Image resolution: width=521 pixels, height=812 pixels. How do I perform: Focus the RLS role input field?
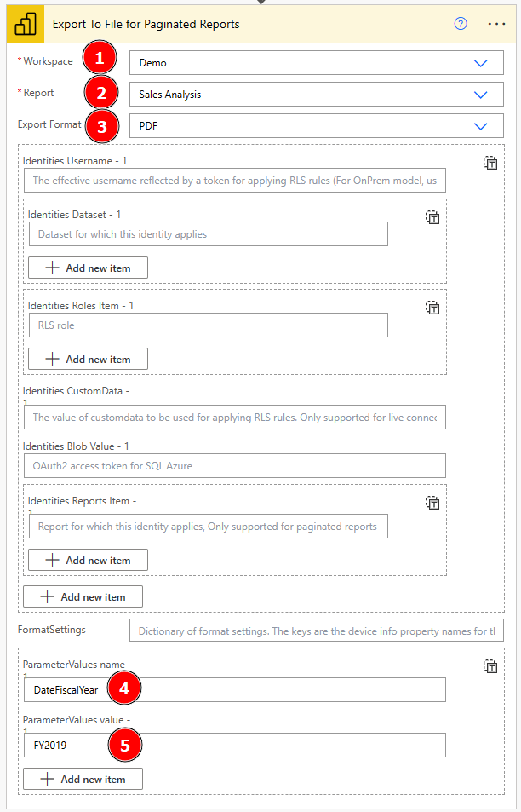[x=208, y=325]
